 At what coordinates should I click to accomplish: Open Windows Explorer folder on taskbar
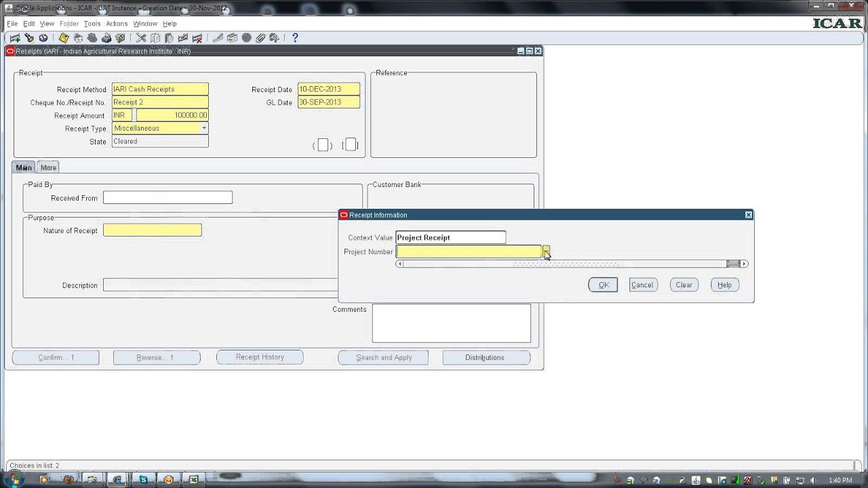tap(92, 480)
